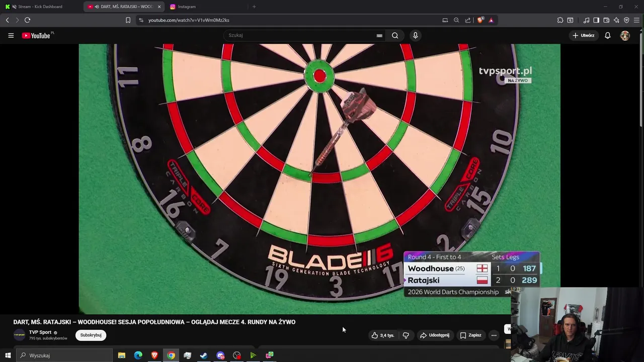Dislike the video with thumbs down
This screenshot has width=644, height=362.
[x=406, y=335]
